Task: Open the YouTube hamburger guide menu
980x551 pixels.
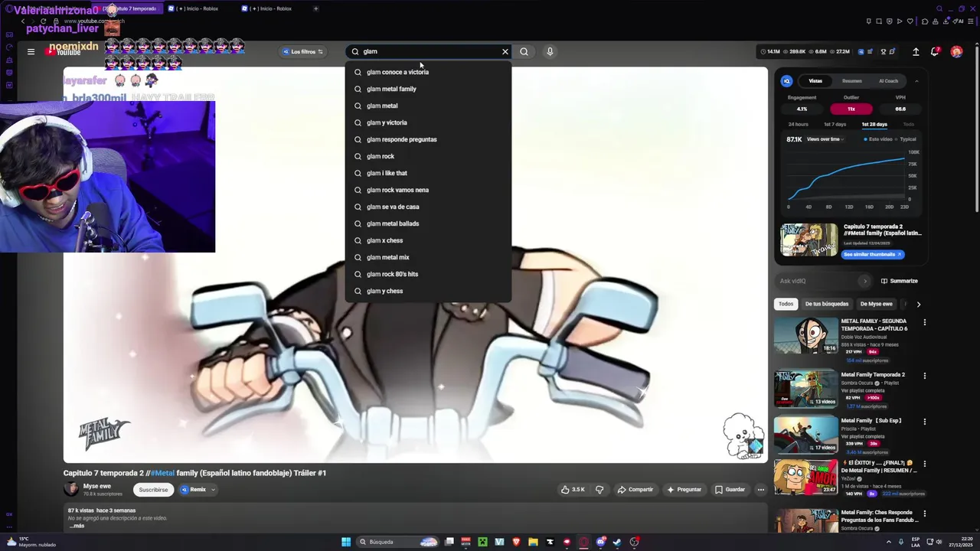Action: 31,52
